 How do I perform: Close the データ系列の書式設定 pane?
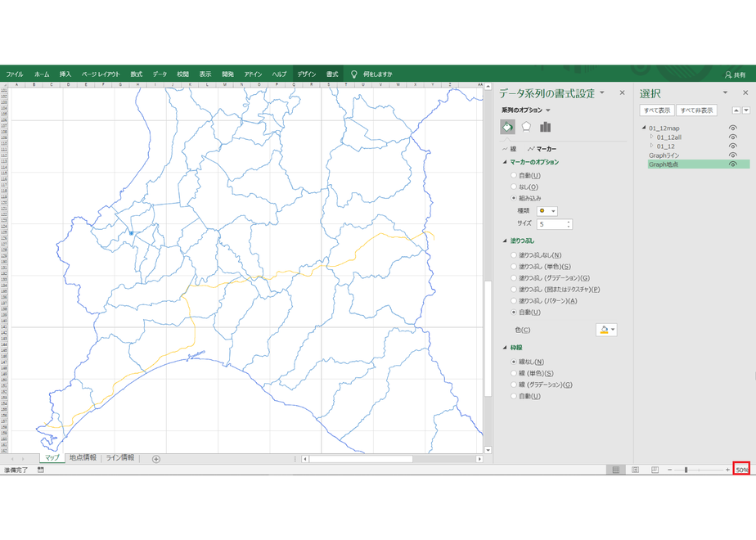(x=622, y=92)
